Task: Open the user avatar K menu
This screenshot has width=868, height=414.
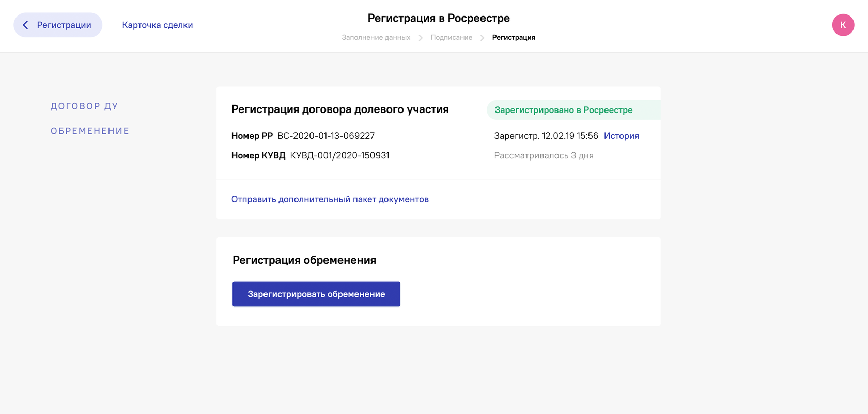Action: click(843, 25)
